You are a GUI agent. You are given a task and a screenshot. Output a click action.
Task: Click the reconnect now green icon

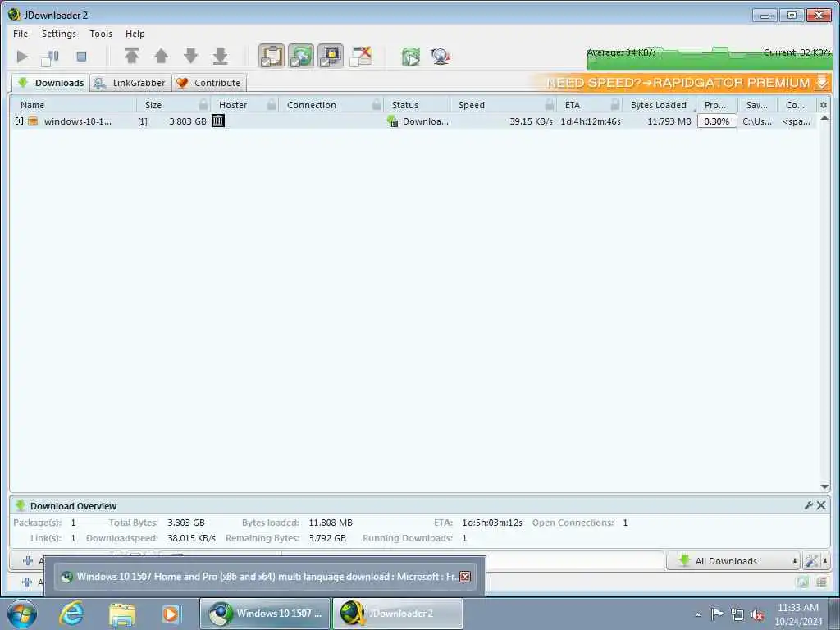[411, 57]
